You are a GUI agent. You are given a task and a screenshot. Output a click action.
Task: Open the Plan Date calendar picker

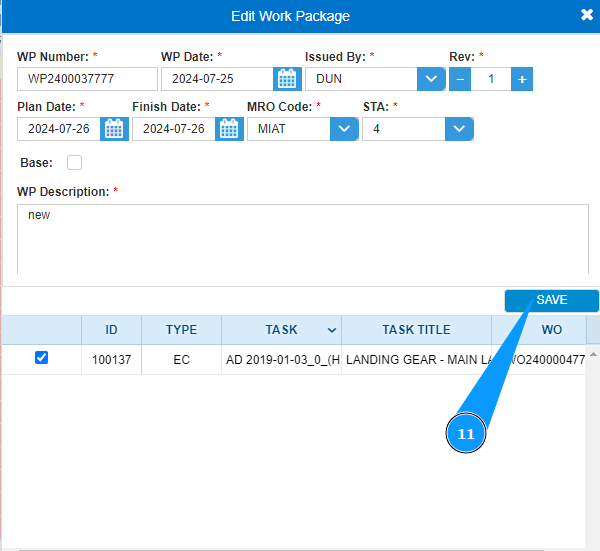pos(114,129)
